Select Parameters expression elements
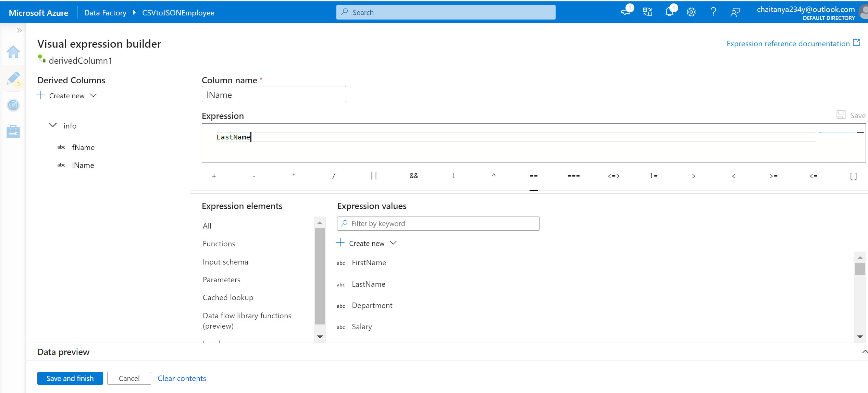Viewport: 868px width, 393px height. (x=222, y=280)
